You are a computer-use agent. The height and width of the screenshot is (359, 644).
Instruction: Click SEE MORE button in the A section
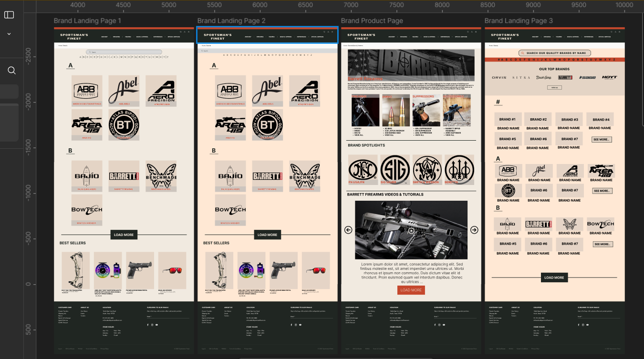(602, 191)
